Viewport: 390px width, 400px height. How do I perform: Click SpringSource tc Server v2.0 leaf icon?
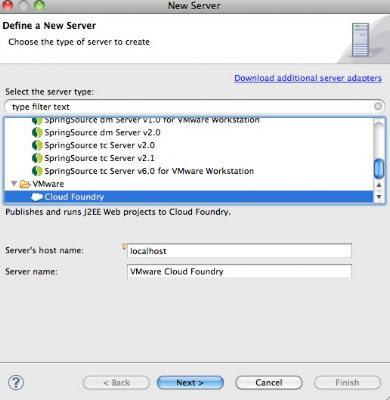37,145
